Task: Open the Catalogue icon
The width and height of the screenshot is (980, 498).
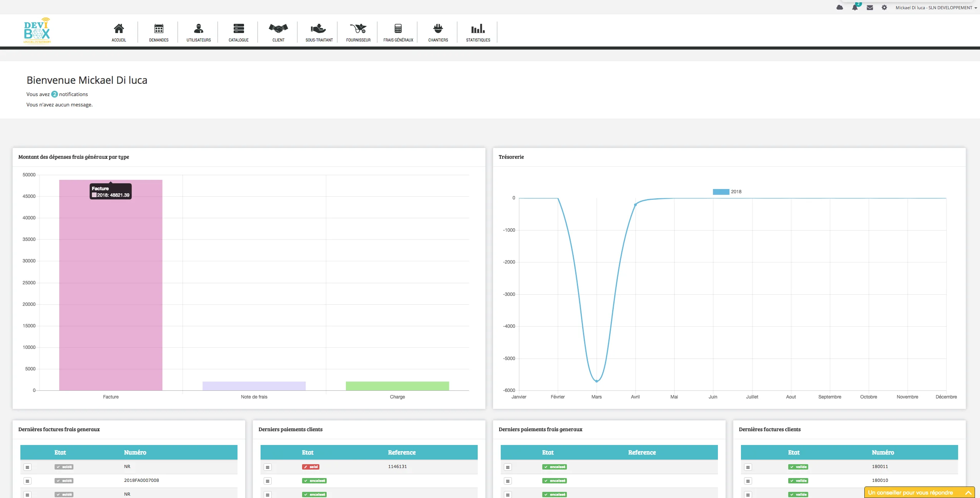Action: click(x=239, y=28)
